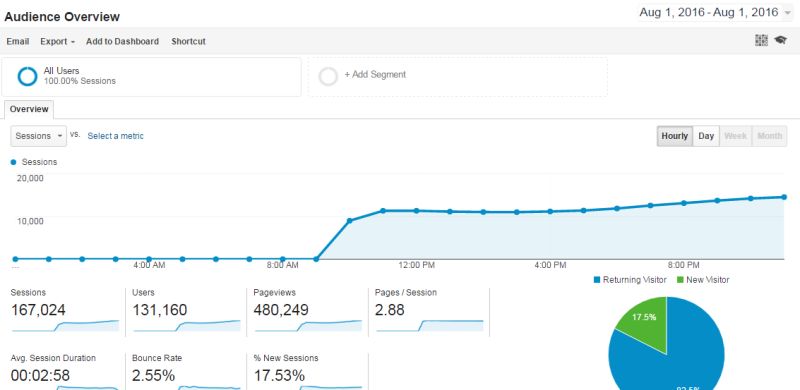800x390 pixels.
Task: Click the Add Segment empty circle icon
Action: pos(328,77)
